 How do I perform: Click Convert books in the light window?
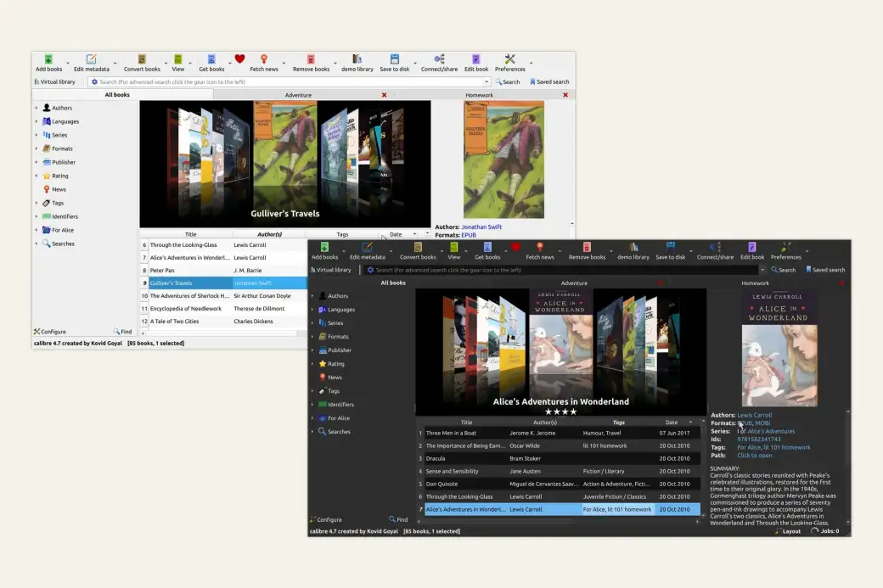click(142, 63)
